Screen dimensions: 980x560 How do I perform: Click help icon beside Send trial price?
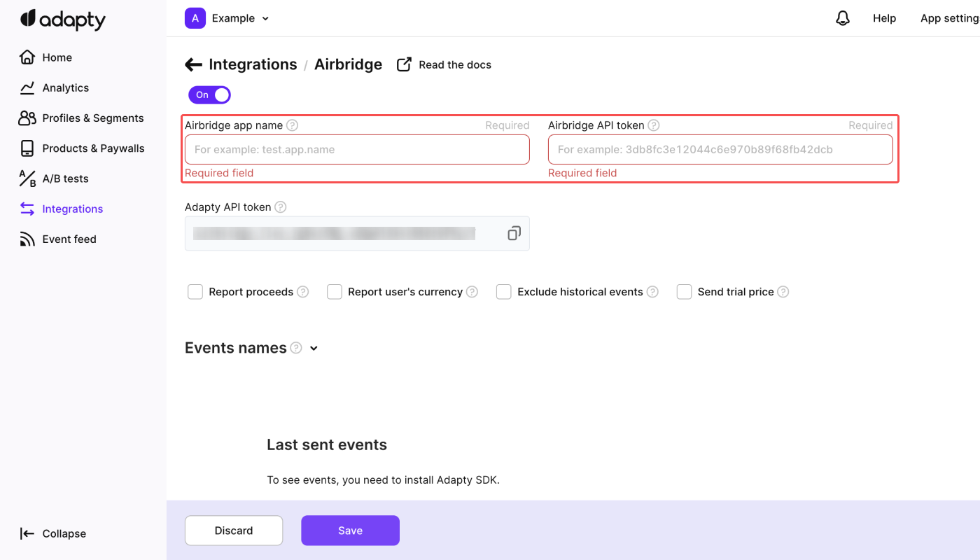[783, 292]
